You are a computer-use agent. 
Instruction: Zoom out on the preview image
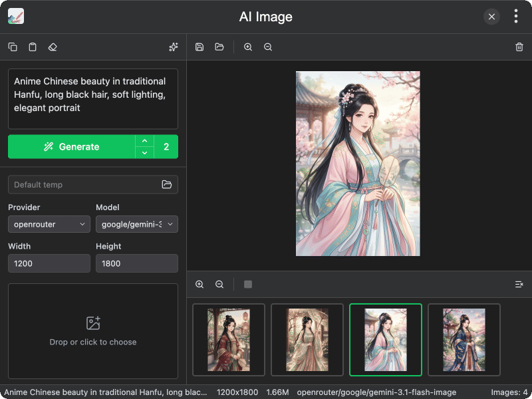pos(268,47)
